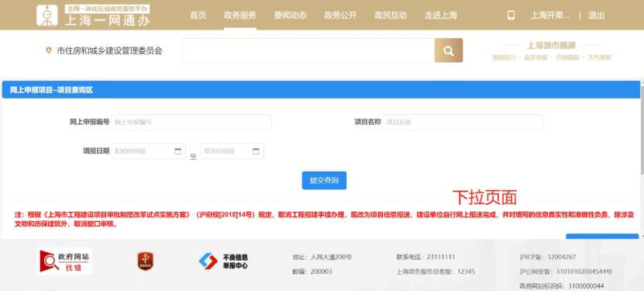
Task: Open the 政民互动 menu item
Action: (x=391, y=16)
